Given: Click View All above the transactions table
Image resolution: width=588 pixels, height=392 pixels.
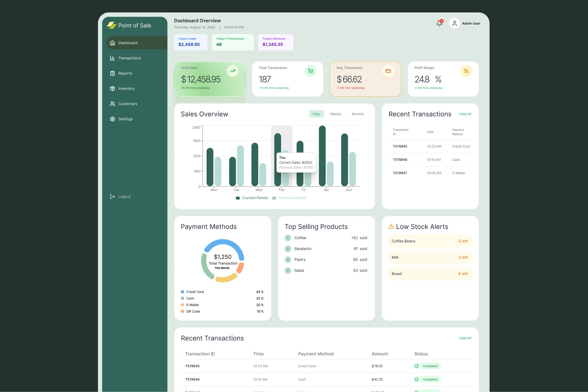Looking at the screenshot, I should (x=465, y=338).
